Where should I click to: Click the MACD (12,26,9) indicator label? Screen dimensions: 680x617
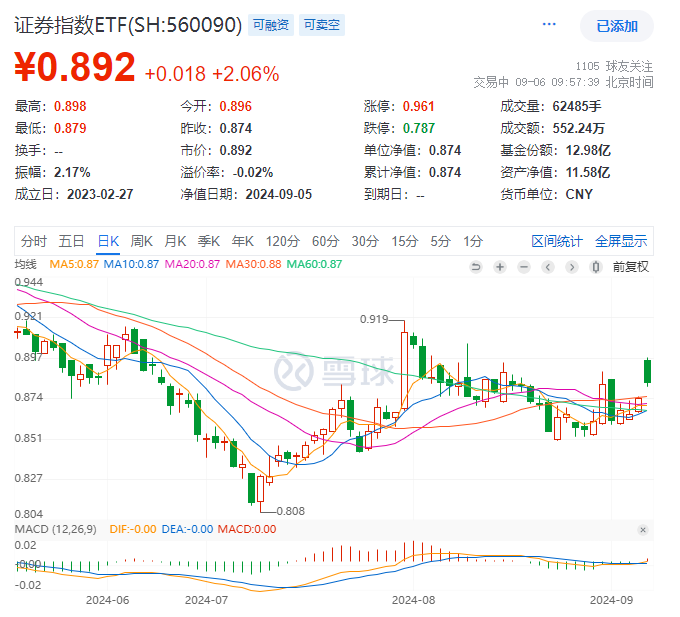coord(56,529)
